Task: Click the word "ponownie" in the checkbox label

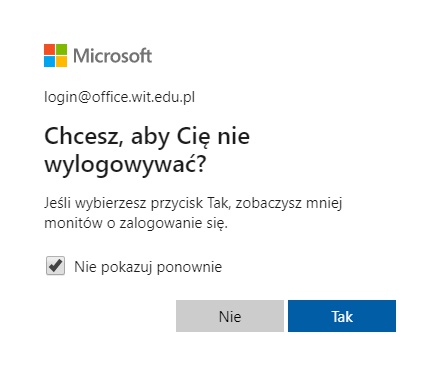Action: pyautogui.click(x=189, y=268)
